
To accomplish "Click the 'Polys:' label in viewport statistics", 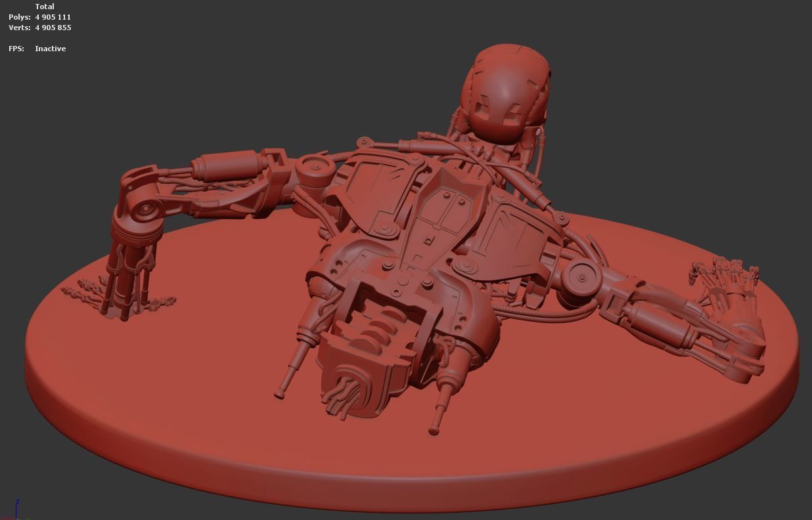I will [20, 17].
